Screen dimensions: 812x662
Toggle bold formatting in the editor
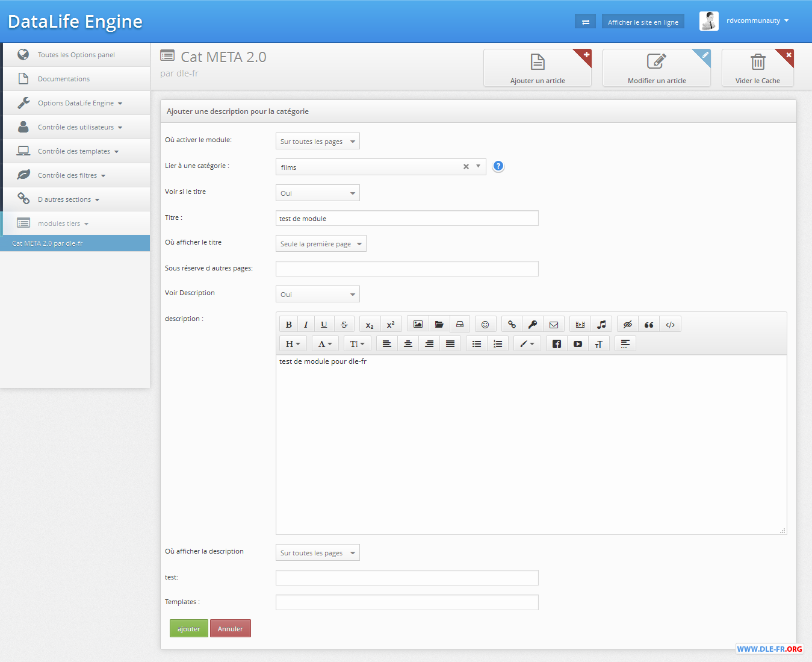pyautogui.click(x=289, y=325)
